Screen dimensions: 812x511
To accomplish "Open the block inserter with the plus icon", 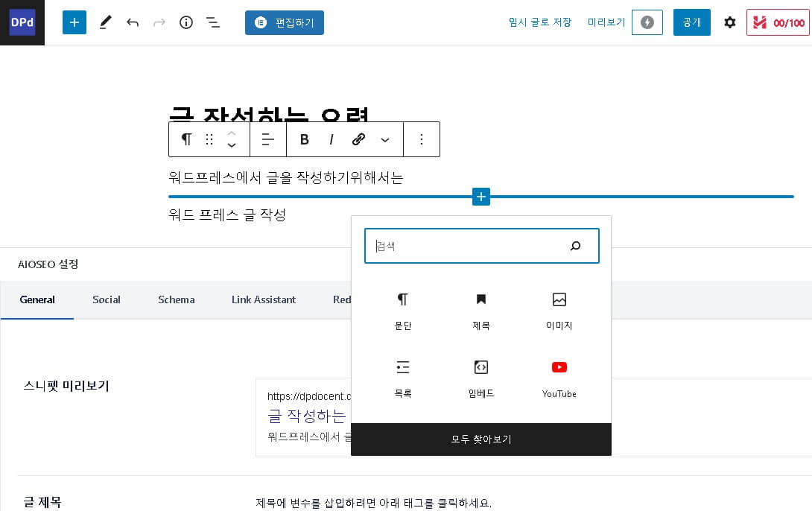I will coord(74,22).
